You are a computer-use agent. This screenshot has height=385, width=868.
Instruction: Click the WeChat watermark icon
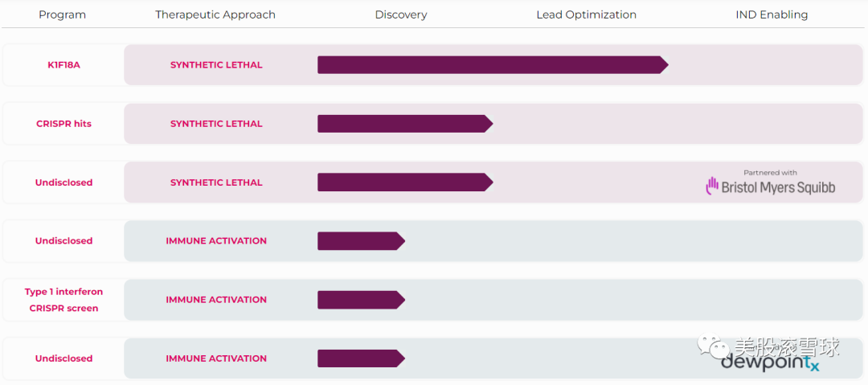pos(714,346)
